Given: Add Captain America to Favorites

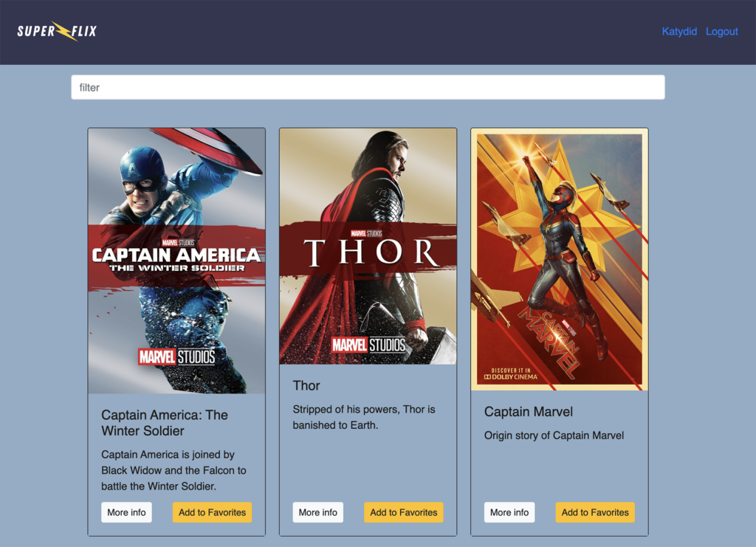Looking at the screenshot, I should pos(212,512).
